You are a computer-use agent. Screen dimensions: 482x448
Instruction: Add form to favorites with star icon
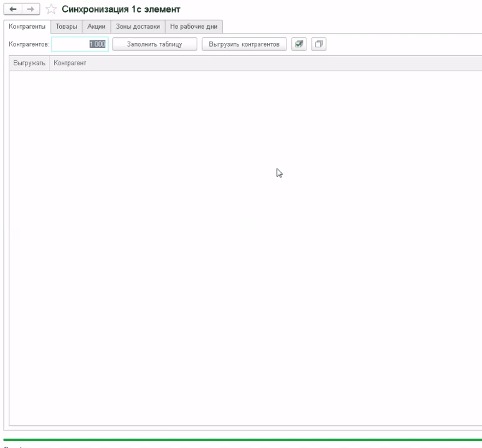[50, 9]
